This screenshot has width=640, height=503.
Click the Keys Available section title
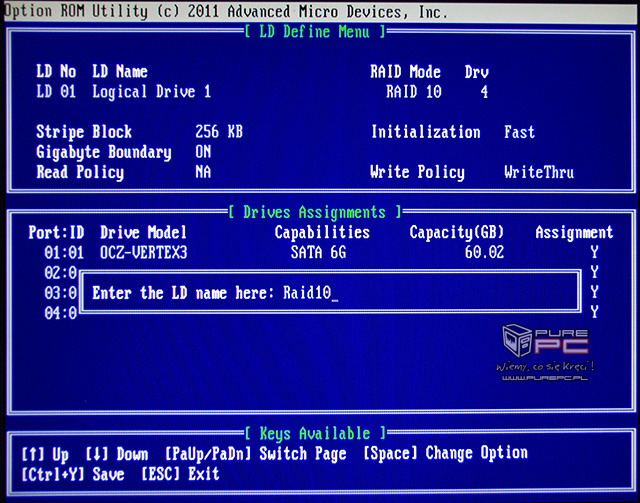point(315,434)
